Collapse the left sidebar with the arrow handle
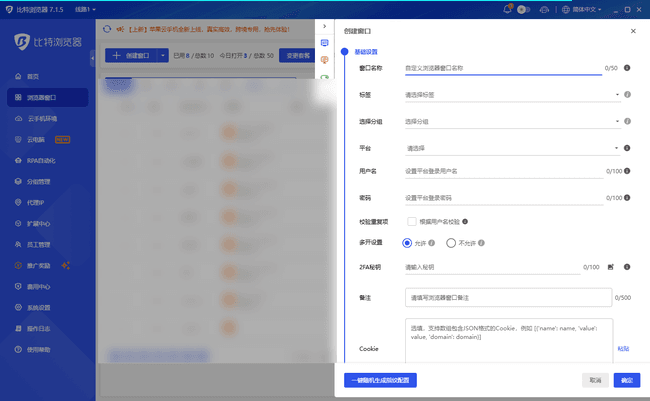 (x=92, y=58)
